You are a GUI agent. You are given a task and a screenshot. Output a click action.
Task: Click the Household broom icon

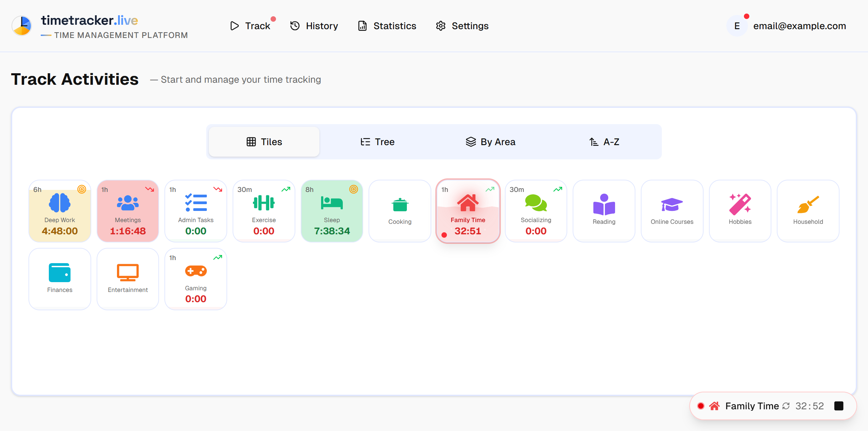[x=808, y=204]
